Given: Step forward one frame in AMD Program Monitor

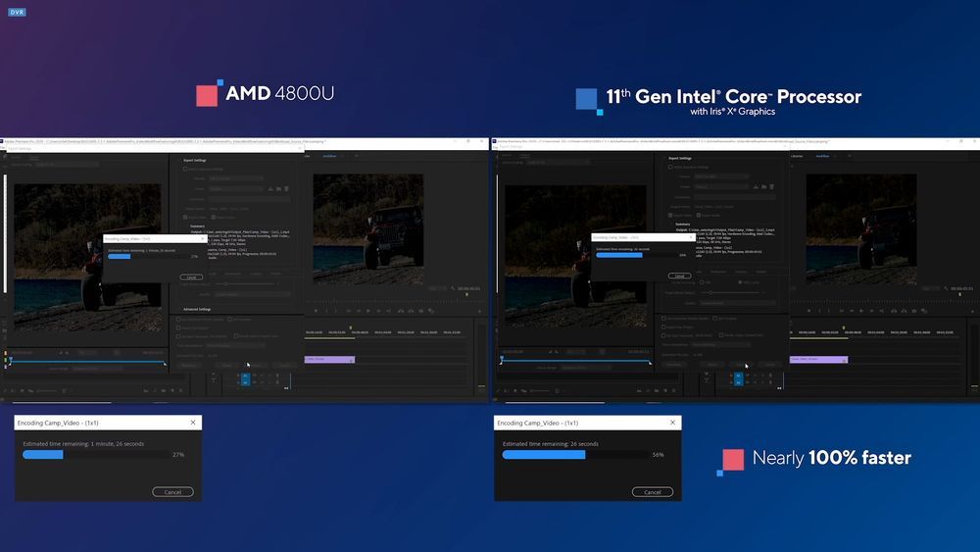Looking at the screenshot, I should coord(378,311).
